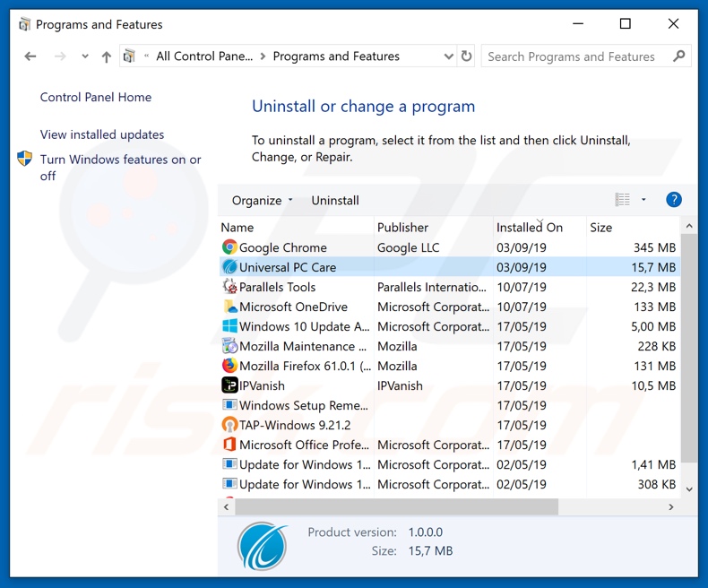Click the Universal PC Care list icon

229,267
